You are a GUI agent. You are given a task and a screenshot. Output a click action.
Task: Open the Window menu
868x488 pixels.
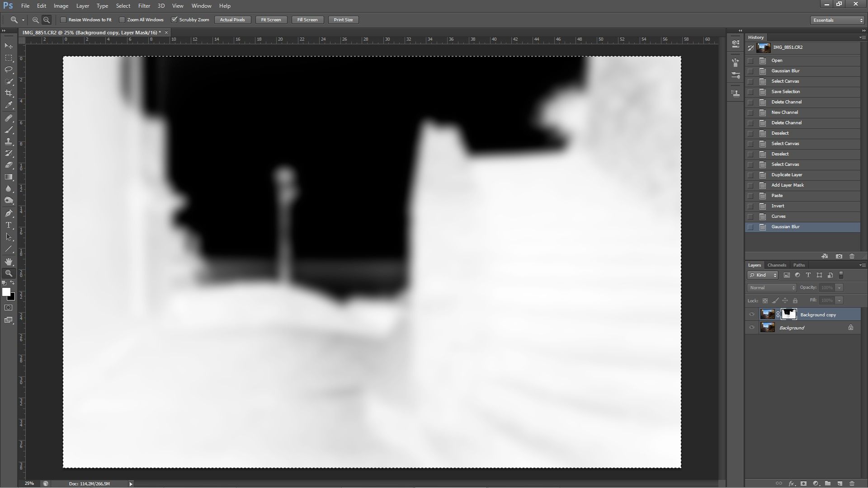click(x=201, y=6)
